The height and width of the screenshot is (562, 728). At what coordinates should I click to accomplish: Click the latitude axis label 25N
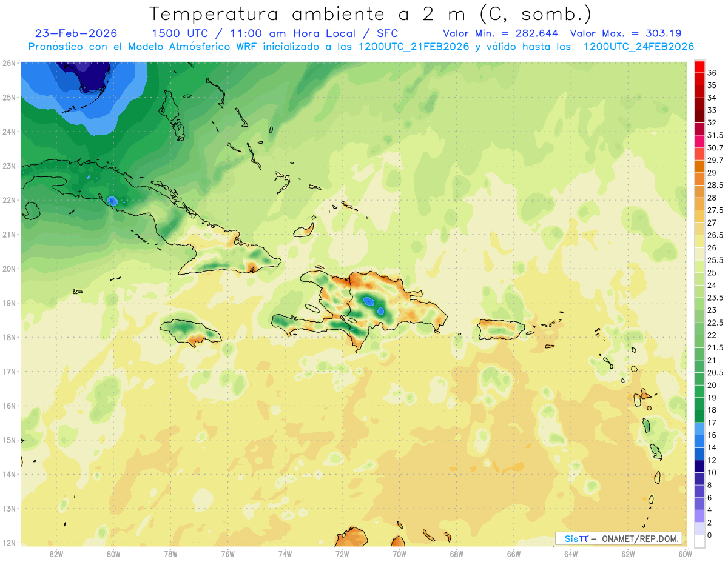9,98
